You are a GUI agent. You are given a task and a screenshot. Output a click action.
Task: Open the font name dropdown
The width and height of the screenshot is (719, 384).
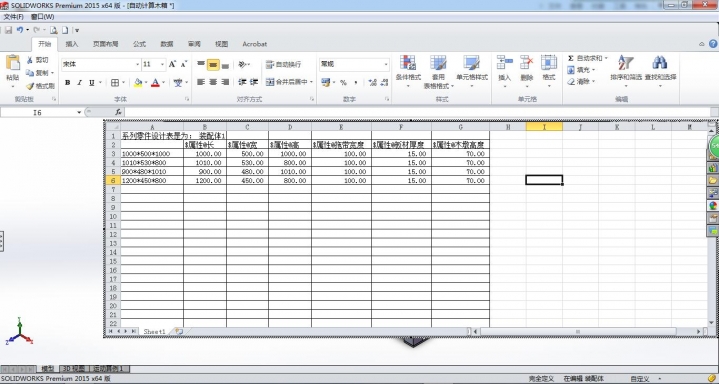pyautogui.click(x=137, y=65)
